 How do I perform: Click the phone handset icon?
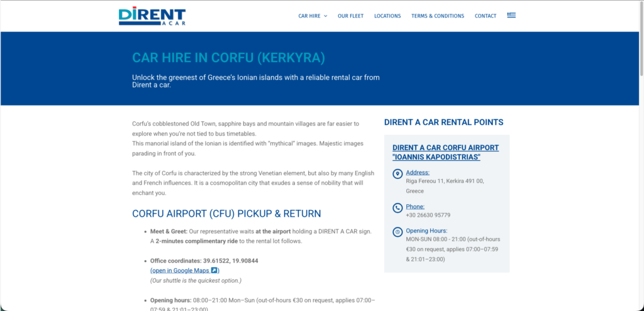397,208
